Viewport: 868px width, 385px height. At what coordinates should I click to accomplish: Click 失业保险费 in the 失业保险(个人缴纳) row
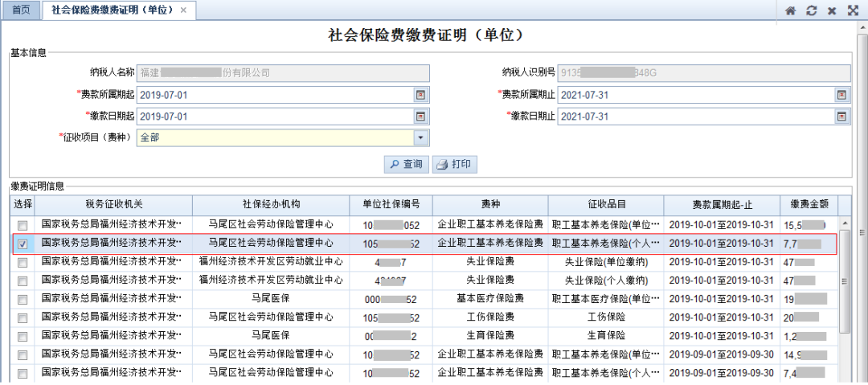490,281
